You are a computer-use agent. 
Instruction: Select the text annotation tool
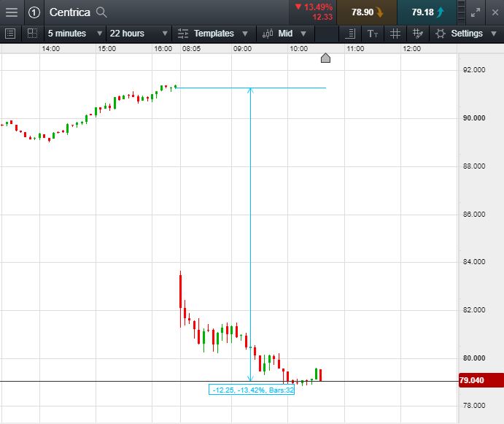(373, 34)
